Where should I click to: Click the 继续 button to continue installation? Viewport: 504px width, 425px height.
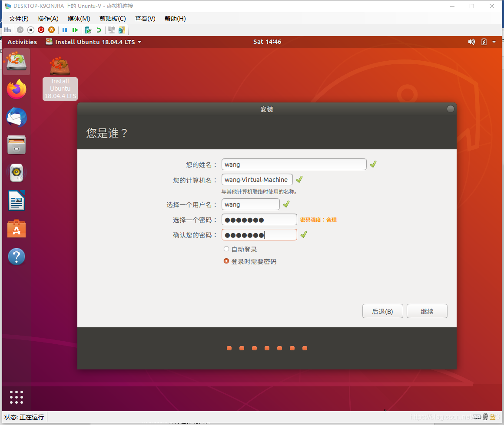click(427, 311)
